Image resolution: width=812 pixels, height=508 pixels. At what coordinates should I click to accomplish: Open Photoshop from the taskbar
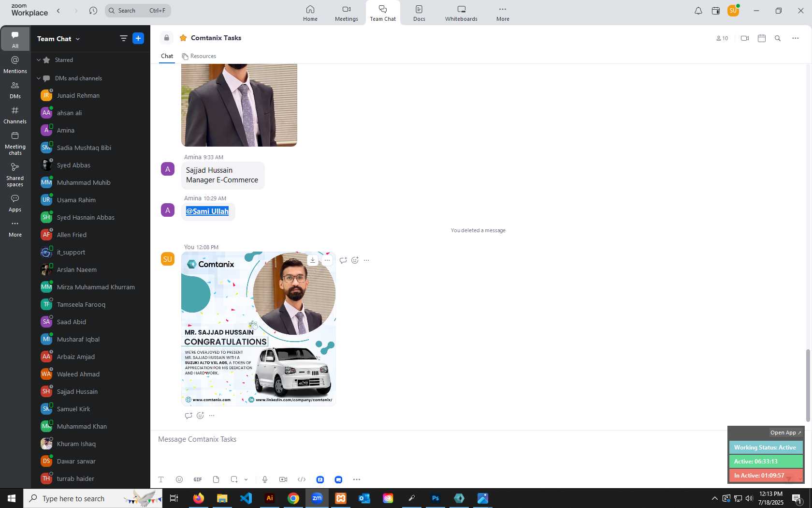pyautogui.click(x=435, y=498)
